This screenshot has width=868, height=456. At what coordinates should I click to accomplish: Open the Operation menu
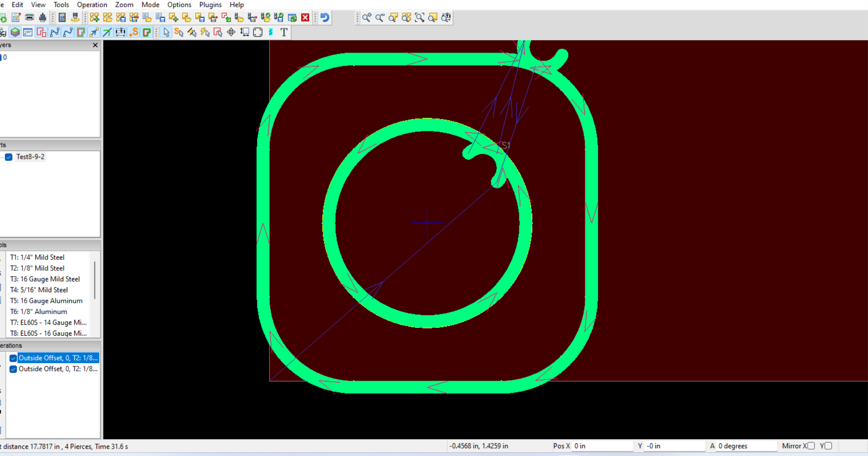coord(92,5)
